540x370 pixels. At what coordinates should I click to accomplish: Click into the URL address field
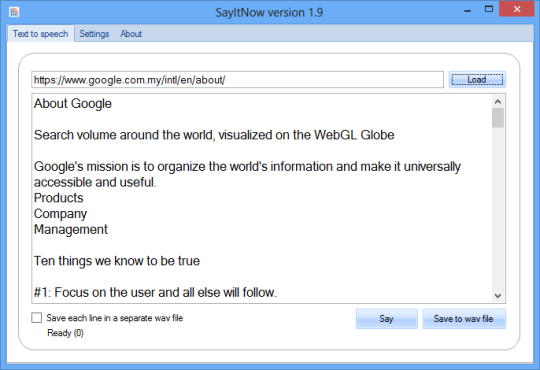coord(237,80)
